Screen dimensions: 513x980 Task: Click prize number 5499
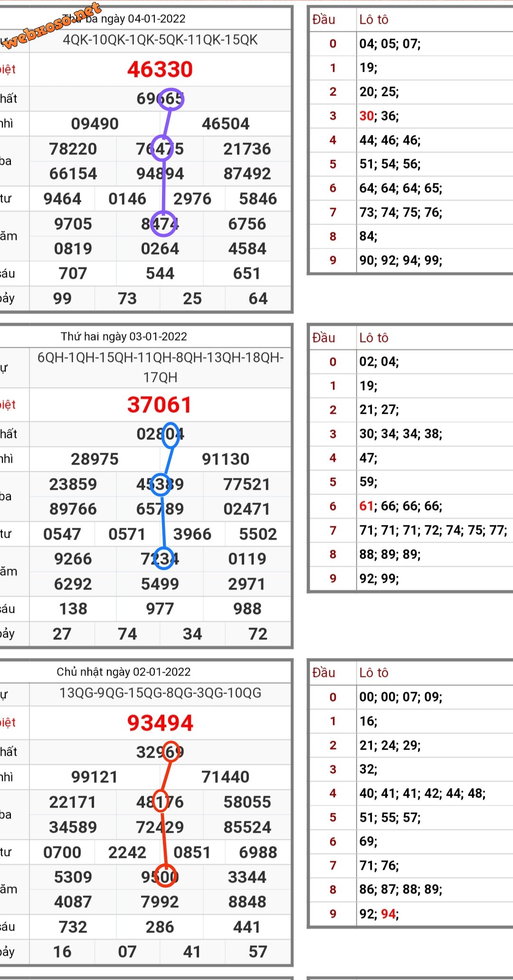pyautogui.click(x=160, y=584)
